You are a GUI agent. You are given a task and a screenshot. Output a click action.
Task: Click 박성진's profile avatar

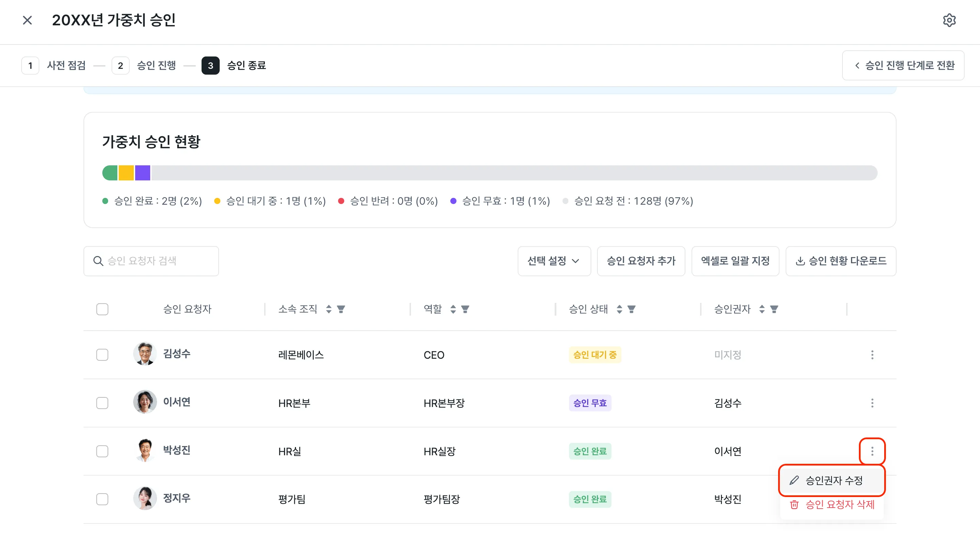[x=145, y=450]
